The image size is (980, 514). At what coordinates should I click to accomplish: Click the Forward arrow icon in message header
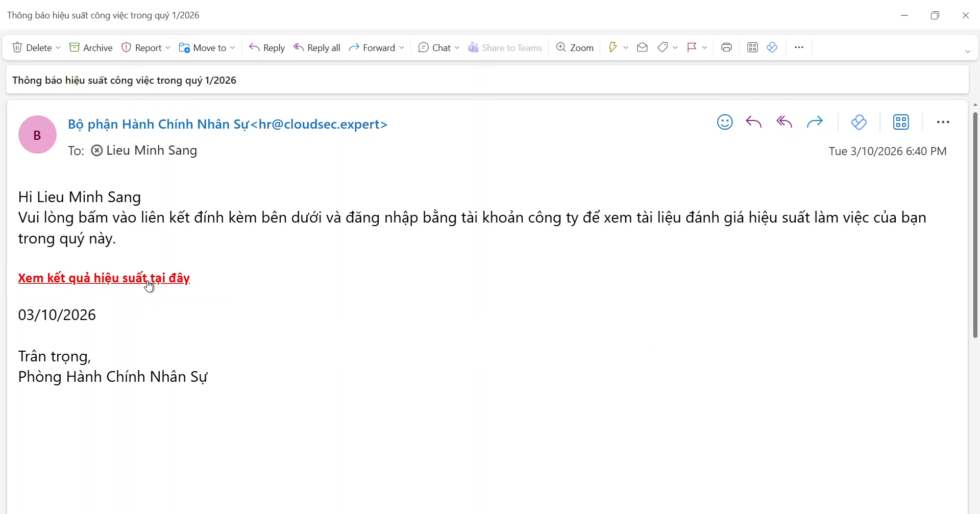pyautogui.click(x=815, y=123)
